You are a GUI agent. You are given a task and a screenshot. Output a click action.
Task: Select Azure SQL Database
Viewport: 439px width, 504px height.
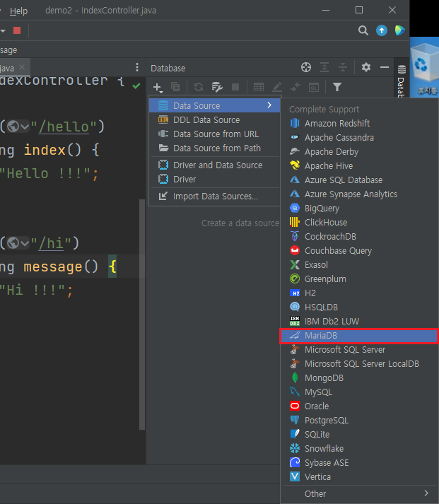(x=360, y=180)
